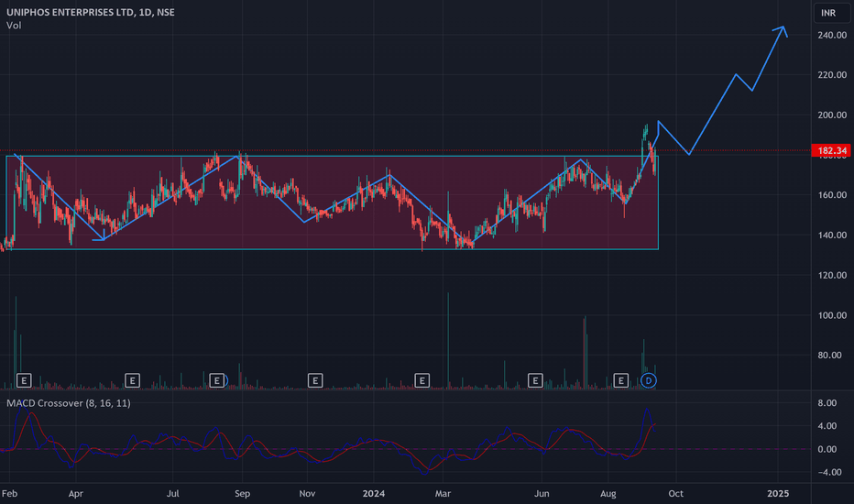Open the earnings marker near late May 2024
The image size is (854, 504).
point(535,380)
